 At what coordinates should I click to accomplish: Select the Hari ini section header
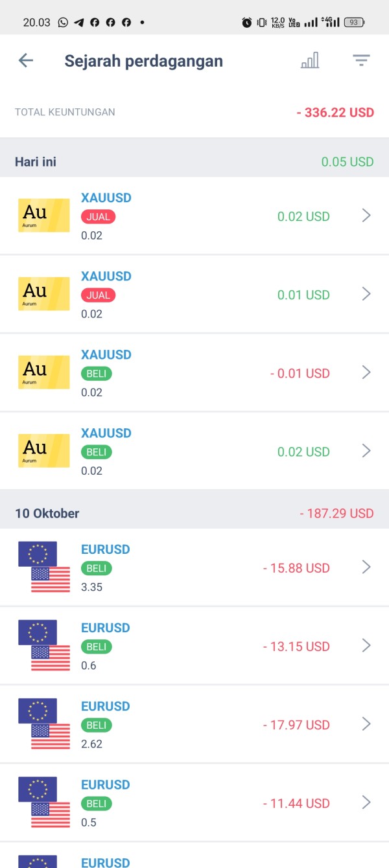pos(36,162)
